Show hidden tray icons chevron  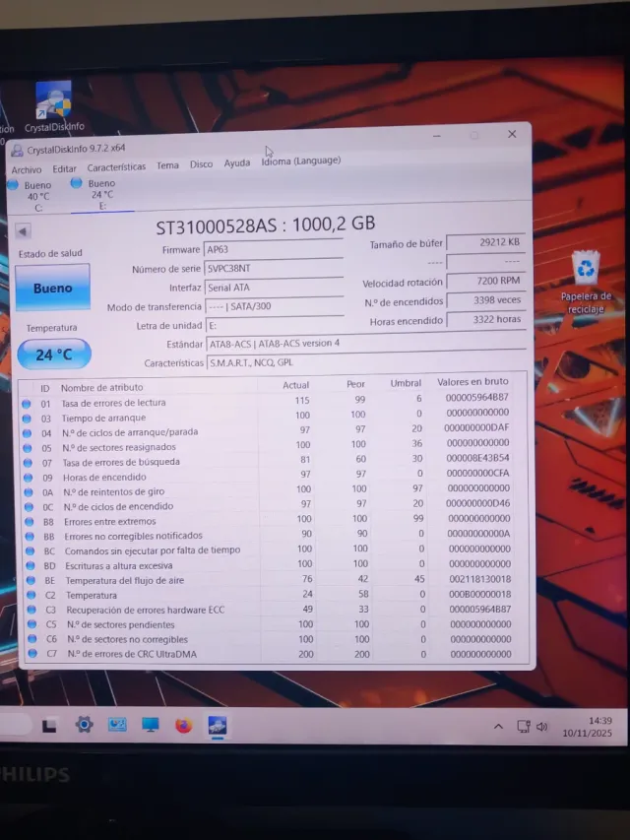498,727
